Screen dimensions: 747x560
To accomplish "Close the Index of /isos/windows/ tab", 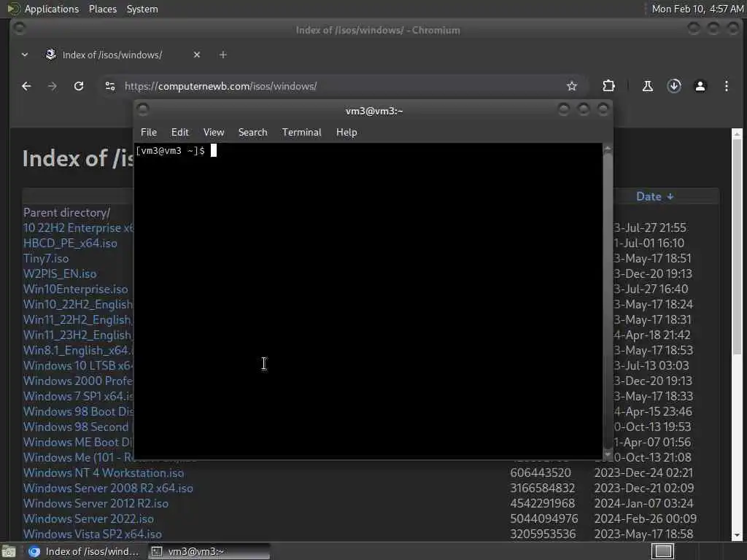I will (x=197, y=55).
